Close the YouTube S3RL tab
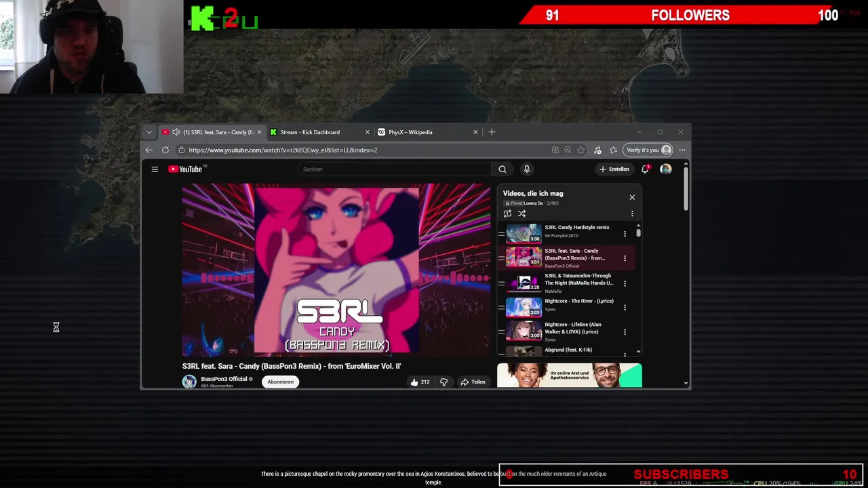The width and height of the screenshot is (868, 488). point(259,132)
